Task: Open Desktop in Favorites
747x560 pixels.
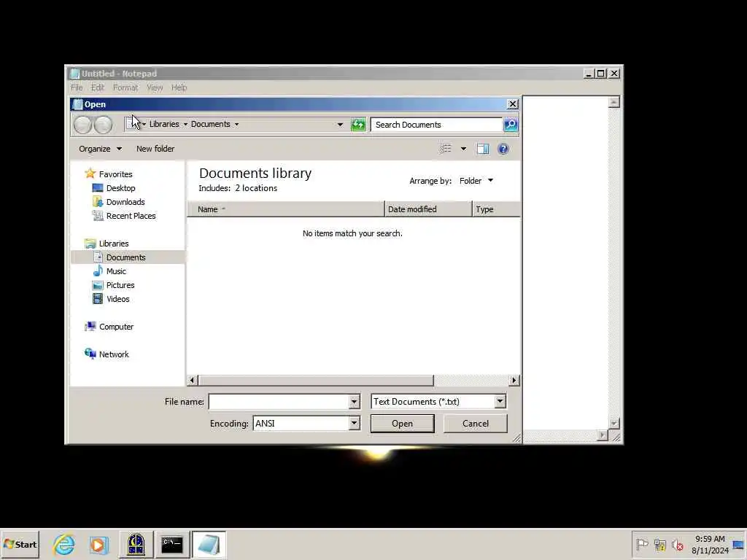Action: (115, 188)
